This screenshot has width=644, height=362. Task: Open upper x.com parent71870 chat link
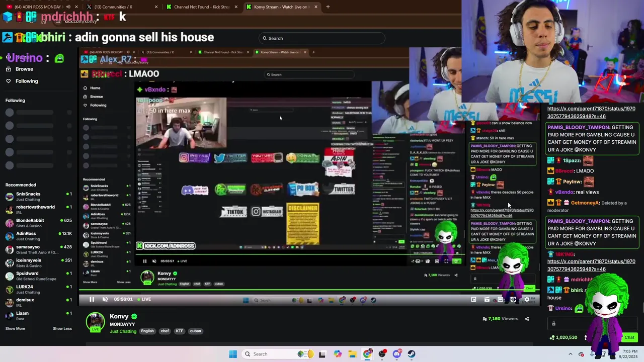click(591, 112)
